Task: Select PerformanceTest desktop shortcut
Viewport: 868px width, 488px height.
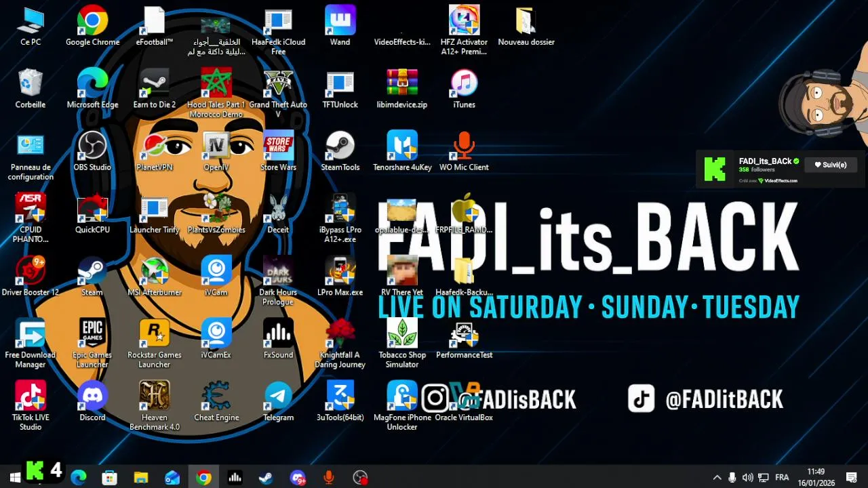Action: [x=465, y=340]
